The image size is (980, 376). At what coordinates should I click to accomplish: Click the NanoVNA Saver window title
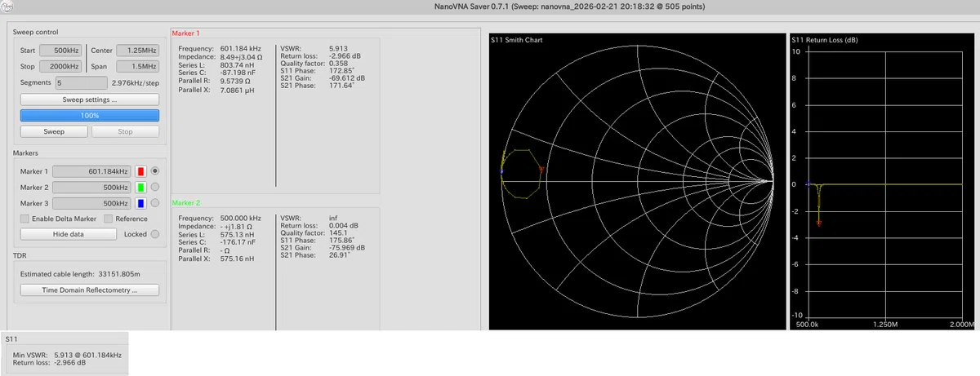569,6
